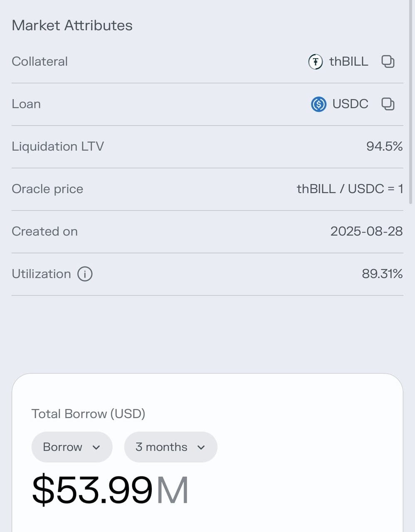Screen dimensions: 415x532
Task: Click the 94.5% Liquidation LTV value
Action: point(384,146)
